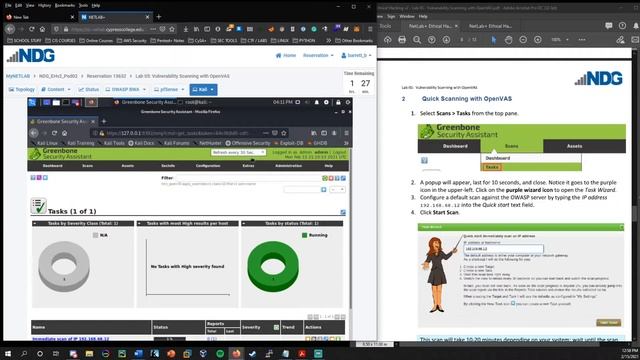Open the outer Firefox hamburger menu
640x360 pixels.
(x=370, y=29)
